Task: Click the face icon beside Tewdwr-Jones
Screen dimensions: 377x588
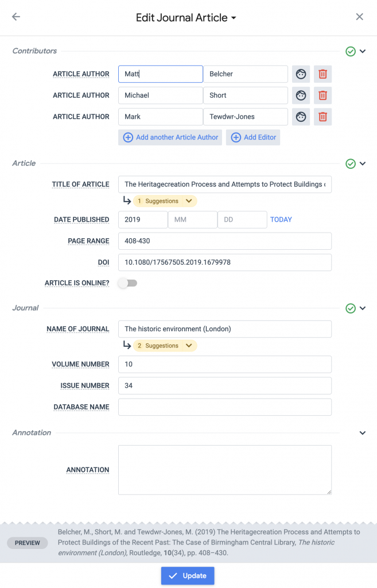Action: (301, 117)
